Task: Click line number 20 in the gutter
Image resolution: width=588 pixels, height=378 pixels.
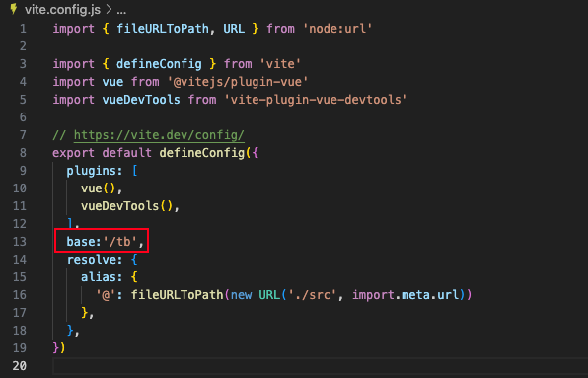Action: click(x=20, y=365)
